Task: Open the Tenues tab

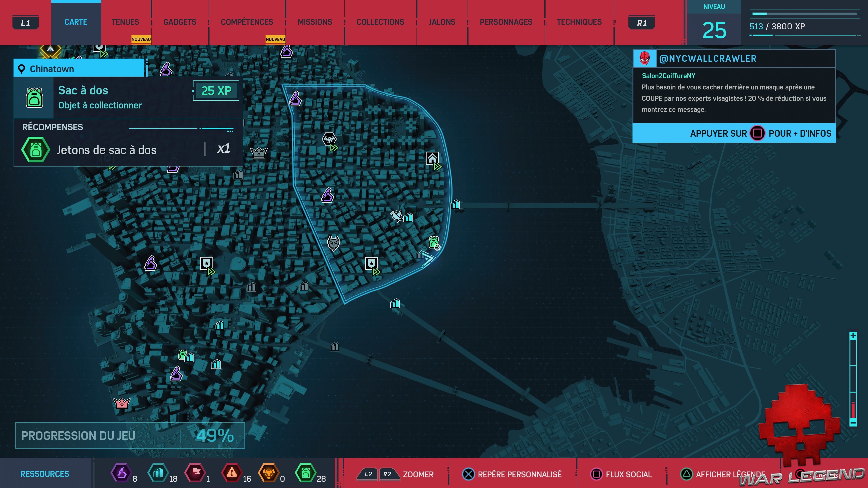Action: [x=125, y=22]
